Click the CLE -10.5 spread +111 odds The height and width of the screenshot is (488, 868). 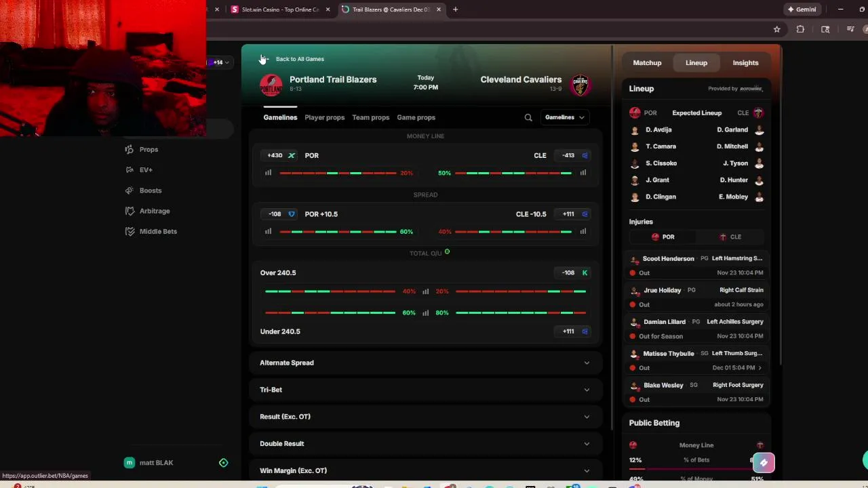574,214
